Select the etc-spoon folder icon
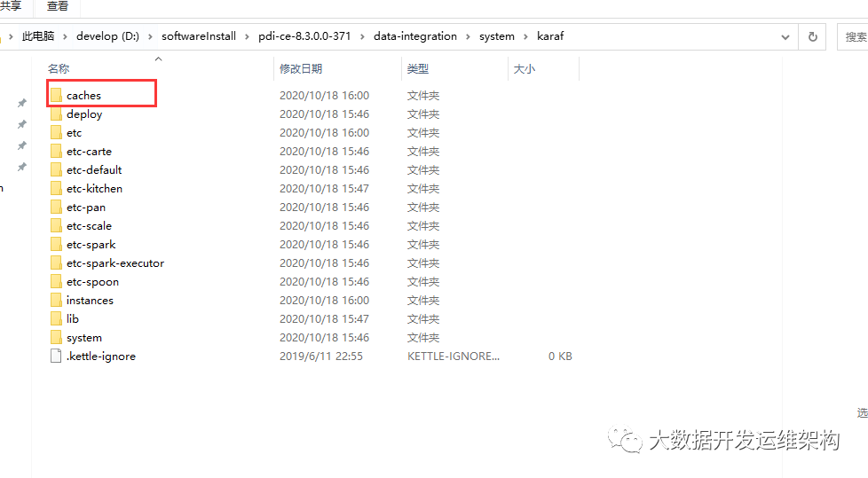868x478 pixels. pos(56,282)
